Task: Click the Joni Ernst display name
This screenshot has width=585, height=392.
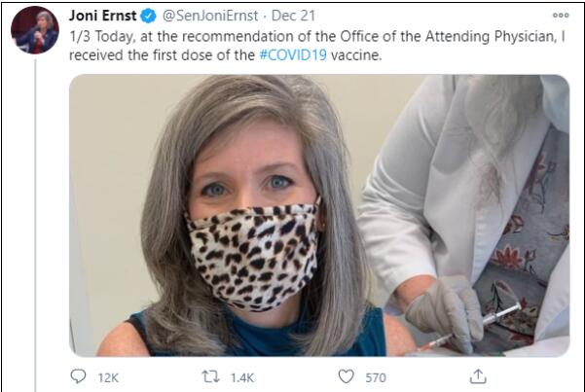Action: (x=102, y=16)
